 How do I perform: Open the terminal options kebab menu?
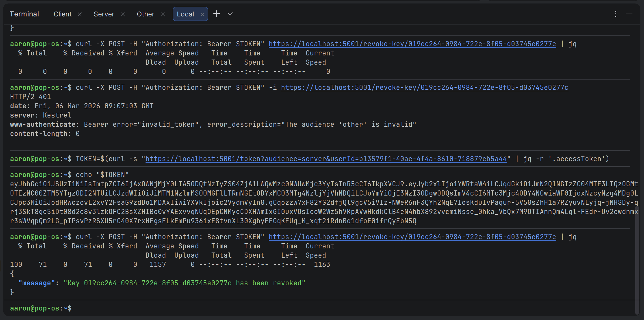(616, 14)
